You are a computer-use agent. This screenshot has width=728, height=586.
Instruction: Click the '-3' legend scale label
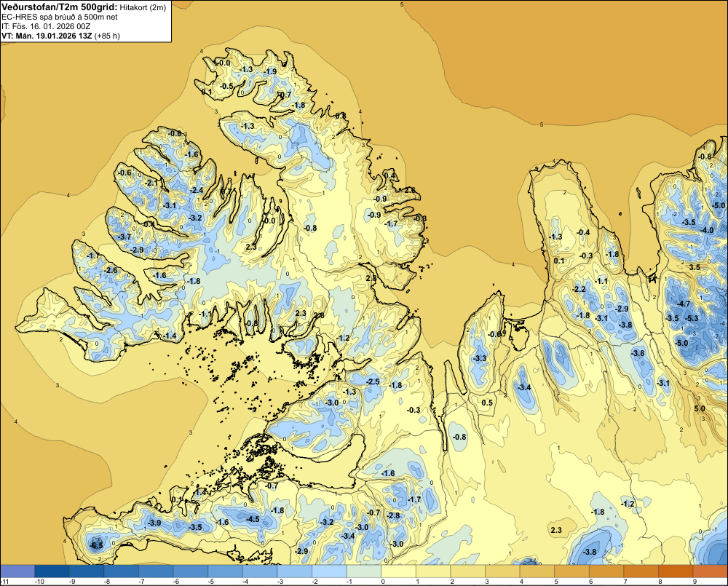(x=281, y=582)
